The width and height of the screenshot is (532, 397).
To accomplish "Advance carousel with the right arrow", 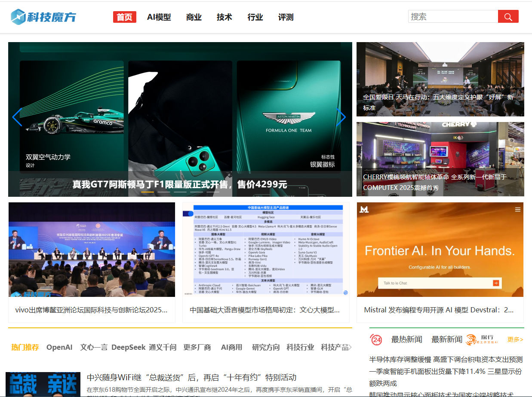I will [341, 117].
